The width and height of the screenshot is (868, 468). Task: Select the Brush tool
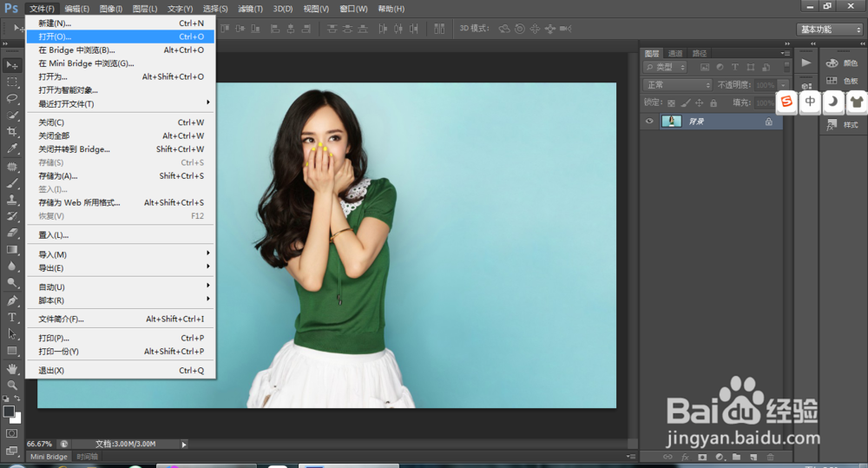point(11,183)
